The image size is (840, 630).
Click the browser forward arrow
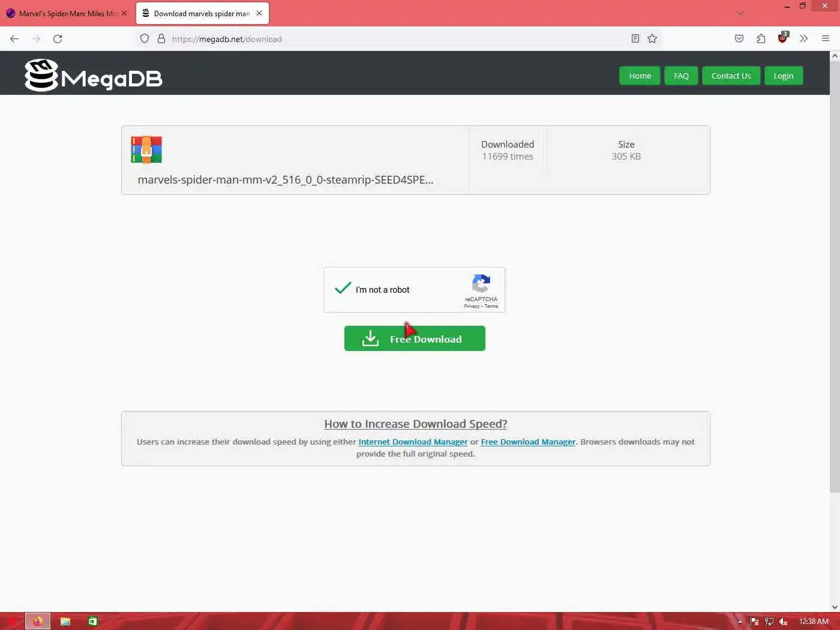[36, 39]
